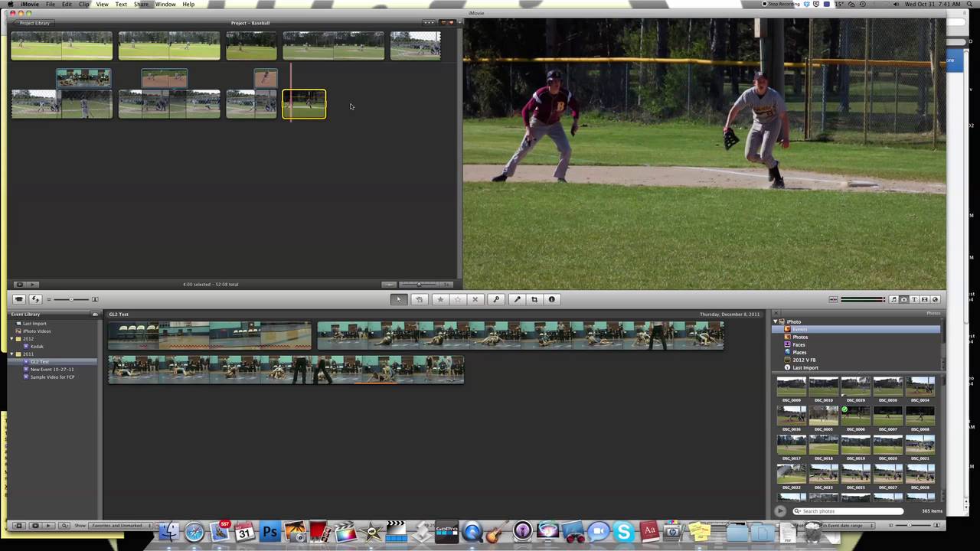Viewport: 980px width, 551px height.
Task: Adjust the event thumbnail size slider
Action: [71, 299]
